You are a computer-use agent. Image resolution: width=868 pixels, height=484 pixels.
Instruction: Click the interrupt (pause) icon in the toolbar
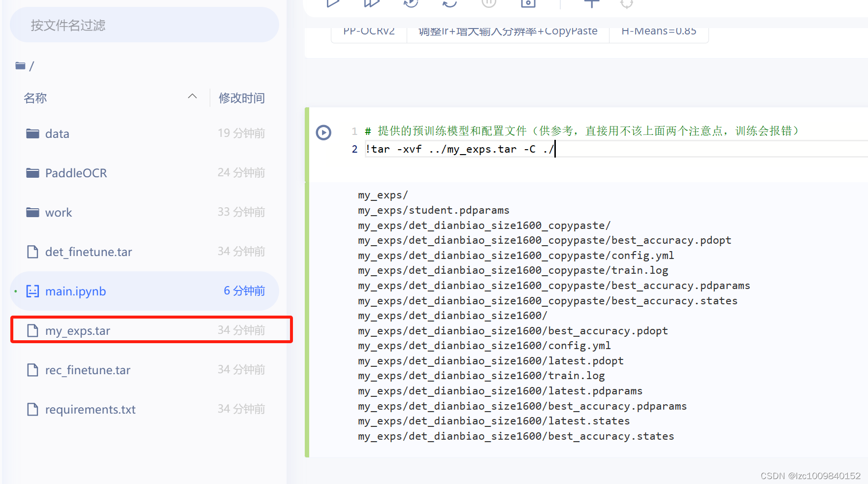[488, 4]
